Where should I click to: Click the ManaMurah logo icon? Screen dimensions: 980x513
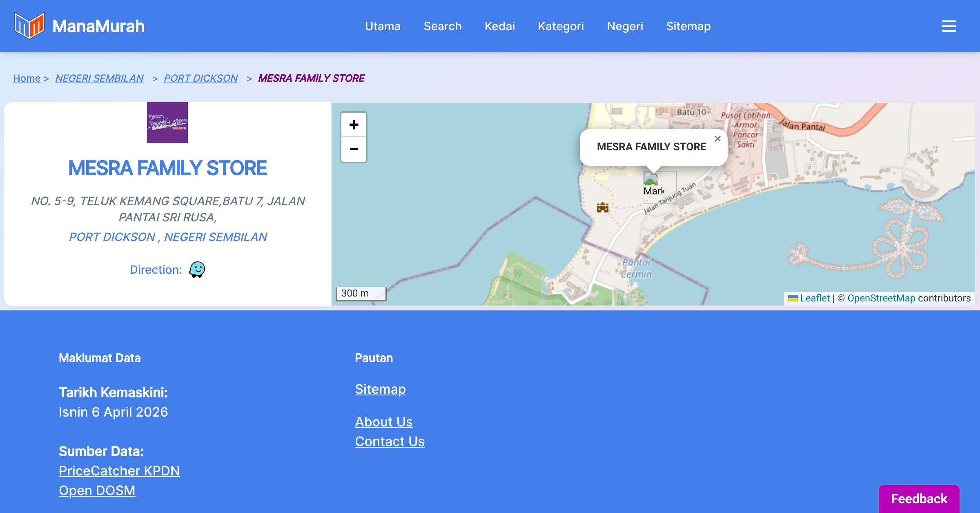click(x=29, y=26)
